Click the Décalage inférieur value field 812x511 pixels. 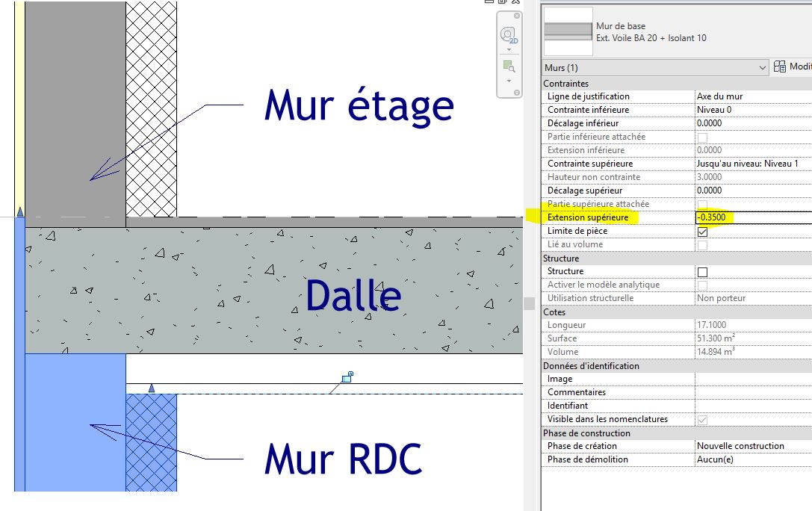(752, 123)
